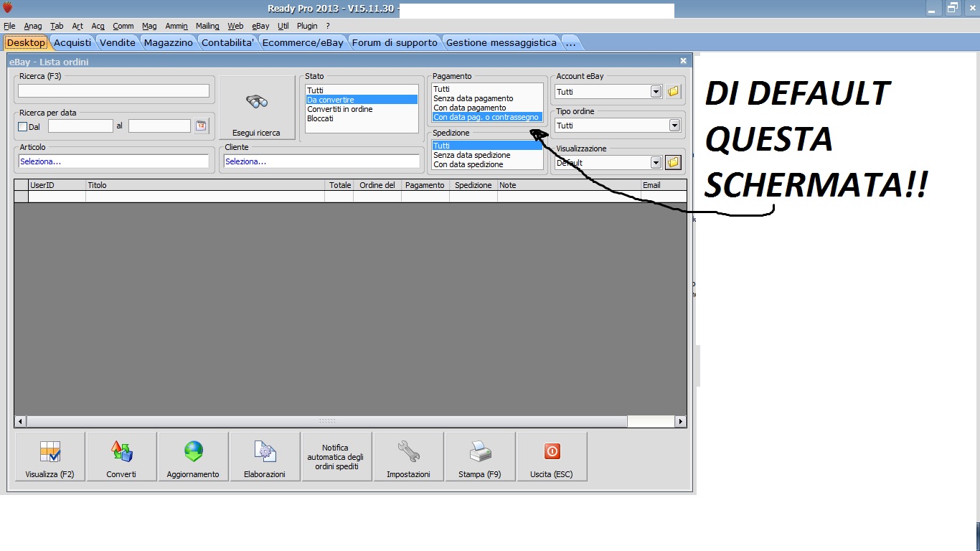Click the horizontal scrollbar right arrow
Image resolution: width=980 pixels, height=551 pixels.
[x=681, y=422]
